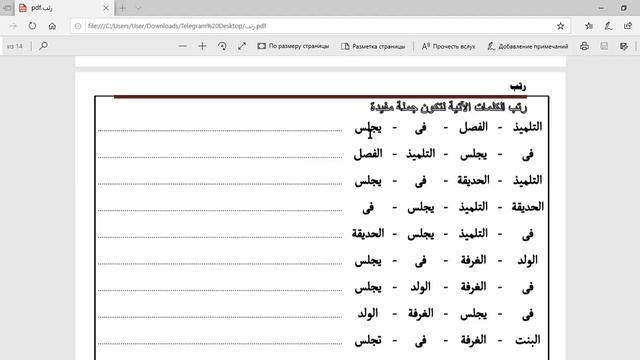Click word 'التلميذ' in first exercise row
Viewport: 640px width, 360px height.
pos(527,127)
